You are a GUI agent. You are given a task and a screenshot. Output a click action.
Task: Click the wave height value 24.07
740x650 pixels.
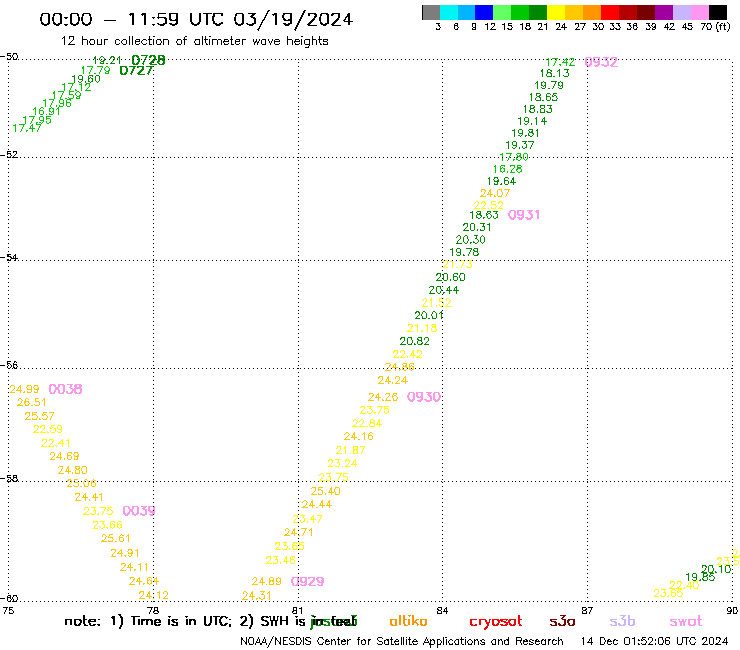click(495, 193)
